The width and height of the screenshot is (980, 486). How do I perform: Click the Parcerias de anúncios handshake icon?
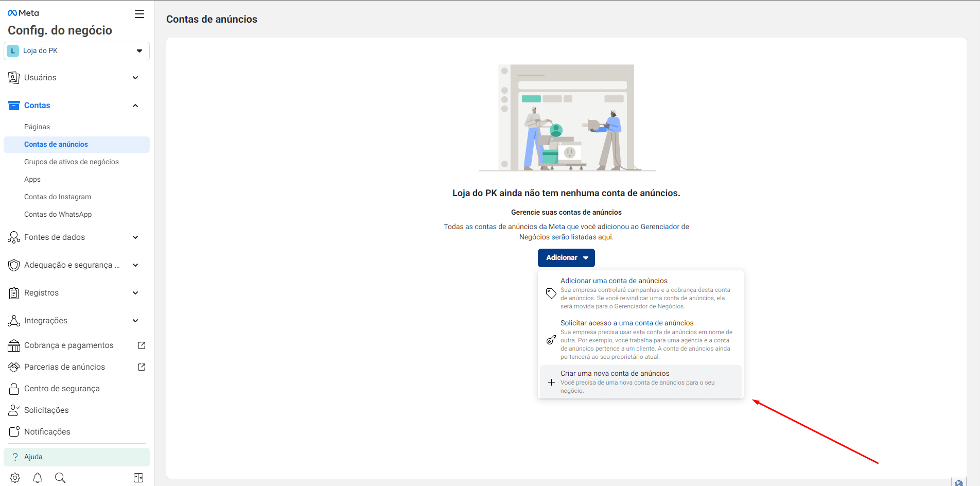14,367
